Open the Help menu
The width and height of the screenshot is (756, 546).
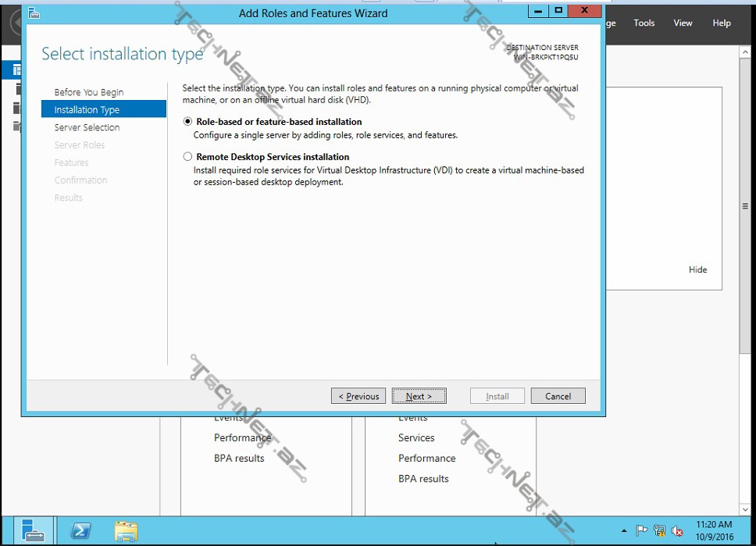[722, 23]
